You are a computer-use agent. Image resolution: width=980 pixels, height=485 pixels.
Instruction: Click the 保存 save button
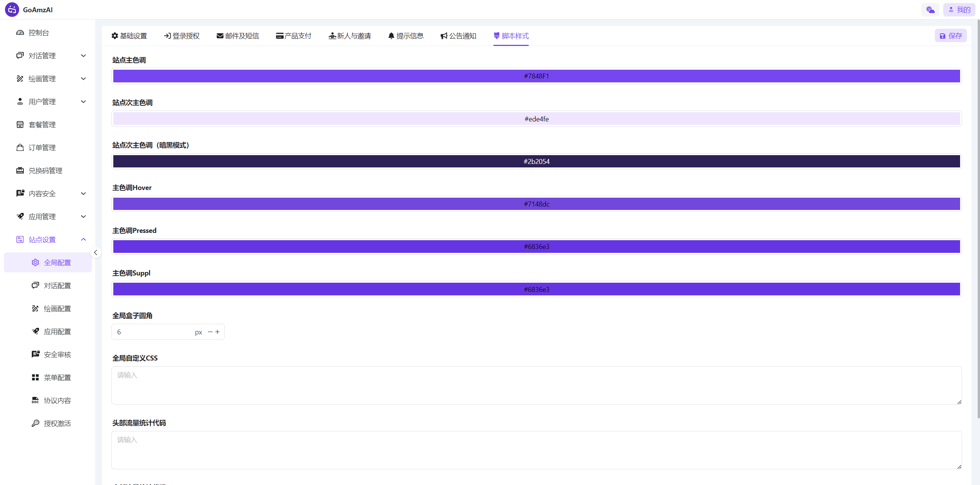tap(951, 36)
